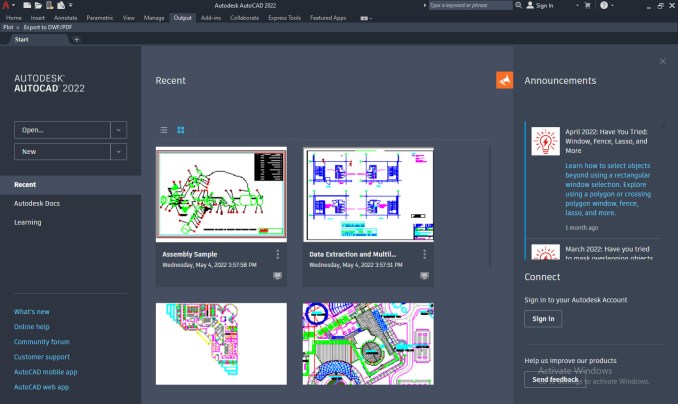
Task: Click the Export to DWF/PDF panel label
Action: click(48, 27)
